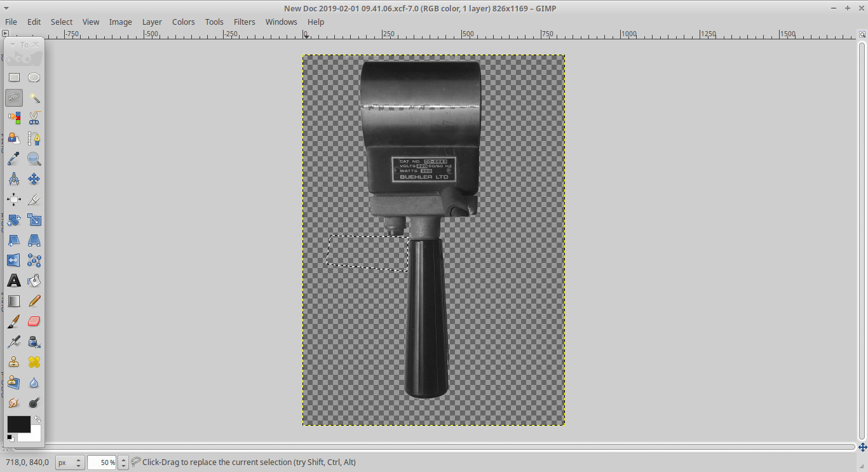Open zoom level dropdown arrows
The image size is (868, 472).
[x=123, y=462]
